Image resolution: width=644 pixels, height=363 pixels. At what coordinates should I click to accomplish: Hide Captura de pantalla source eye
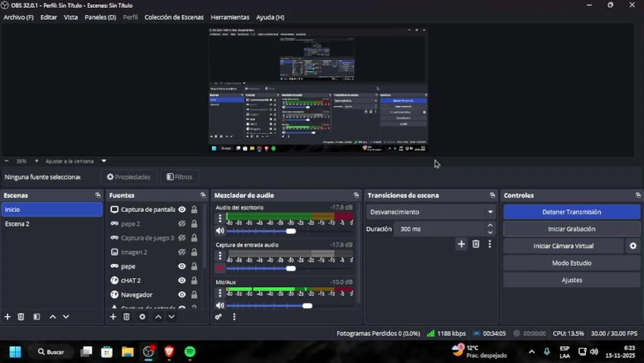182,210
